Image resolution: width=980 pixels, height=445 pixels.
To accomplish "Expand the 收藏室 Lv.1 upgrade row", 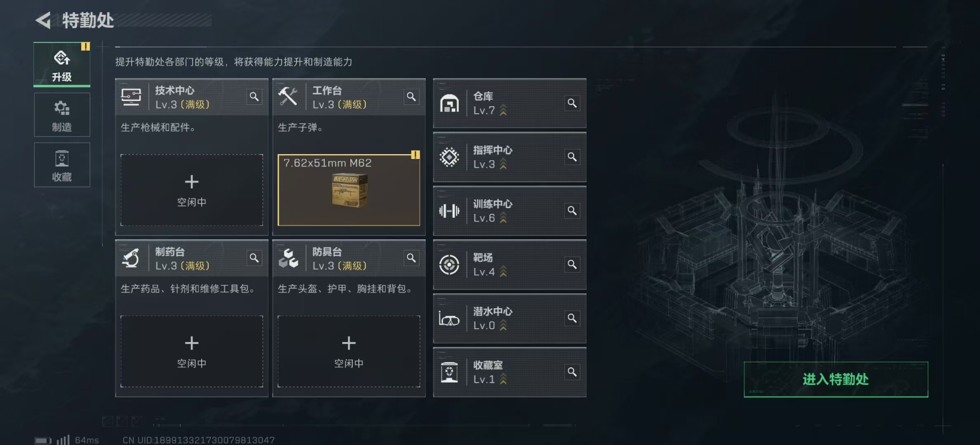I will click(509, 373).
